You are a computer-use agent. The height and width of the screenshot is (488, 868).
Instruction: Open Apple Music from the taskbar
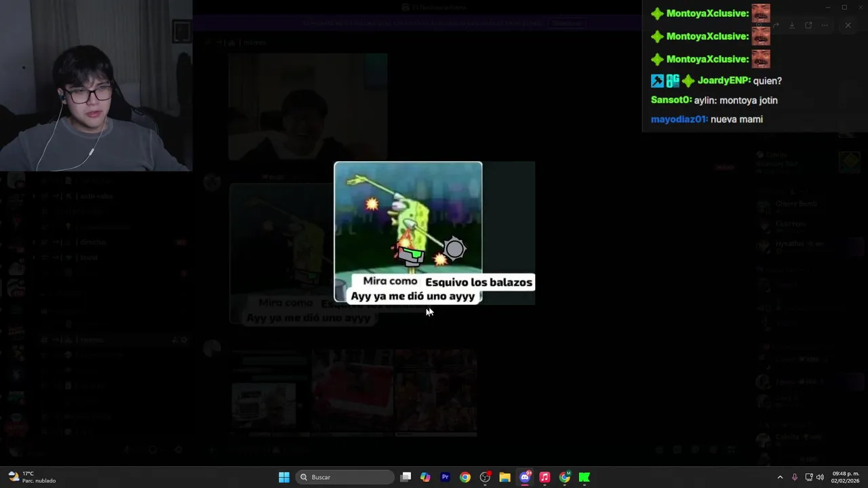pos(545,477)
